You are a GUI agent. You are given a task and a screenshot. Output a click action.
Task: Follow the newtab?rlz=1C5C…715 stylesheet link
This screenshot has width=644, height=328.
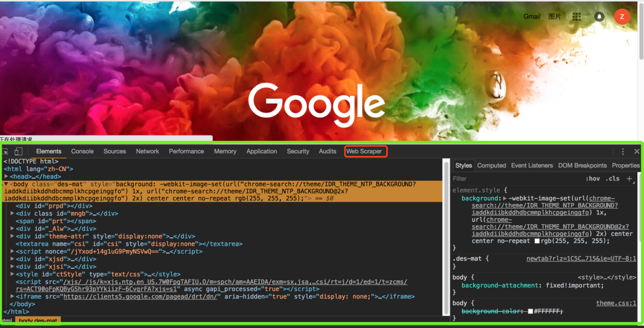pyautogui.click(x=581, y=258)
